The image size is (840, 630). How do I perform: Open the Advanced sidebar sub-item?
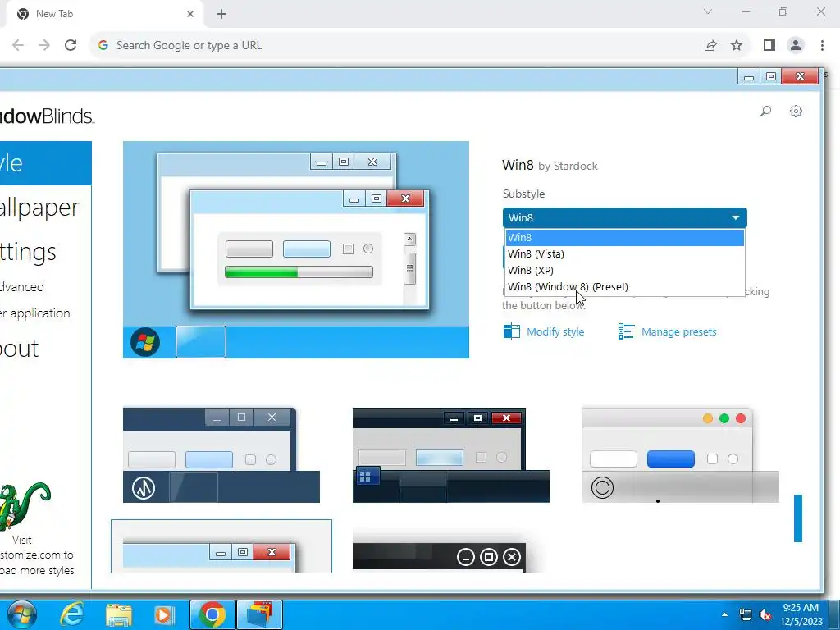[22, 286]
